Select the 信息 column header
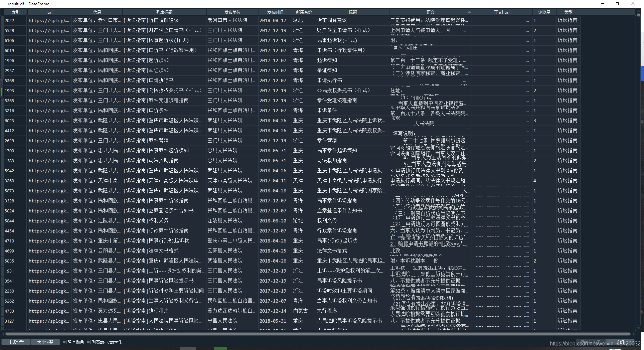Screen dimensions: 644x350 (x=97, y=12)
